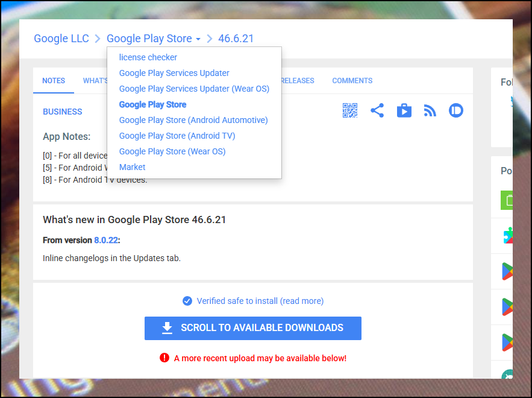
Task: Click the share icon
Action: coord(377,110)
